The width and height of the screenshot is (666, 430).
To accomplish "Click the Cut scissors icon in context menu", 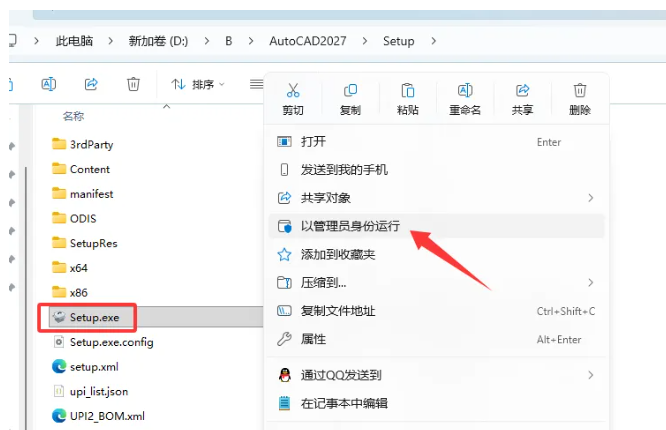I will pyautogui.click(x=293, y=91).
